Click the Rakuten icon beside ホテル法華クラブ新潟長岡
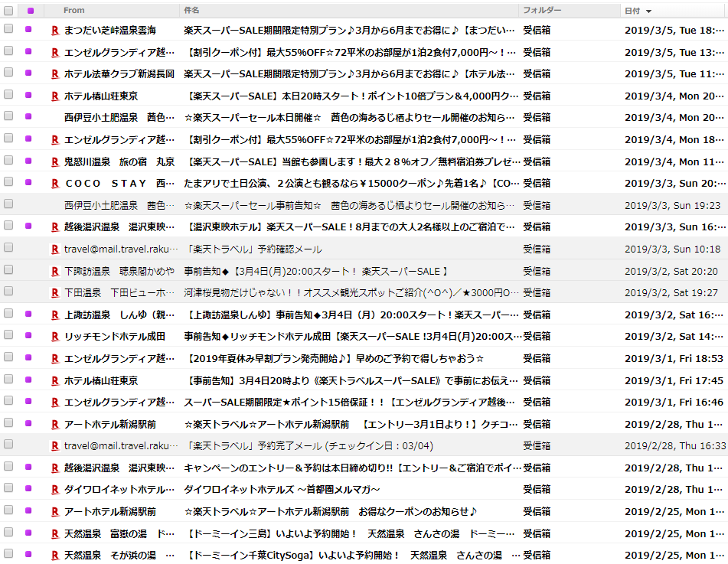 pyautogui.click(x=55, y=74)
